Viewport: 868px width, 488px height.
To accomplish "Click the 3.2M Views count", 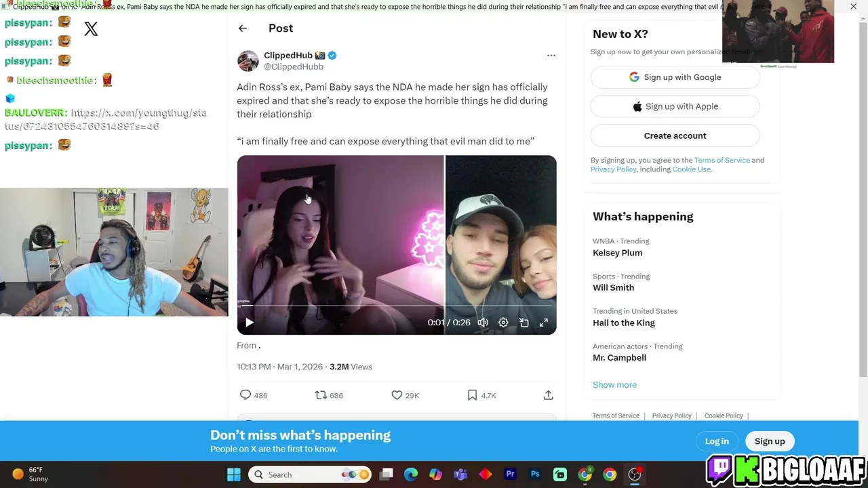I will pyautogui.click(x=351, y=367).
